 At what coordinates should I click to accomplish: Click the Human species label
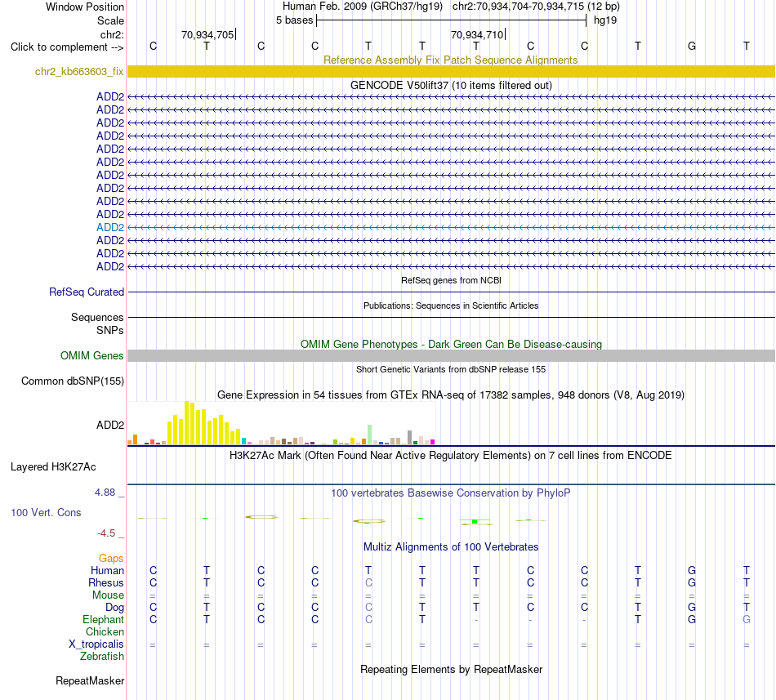click(x=107, y=570)
